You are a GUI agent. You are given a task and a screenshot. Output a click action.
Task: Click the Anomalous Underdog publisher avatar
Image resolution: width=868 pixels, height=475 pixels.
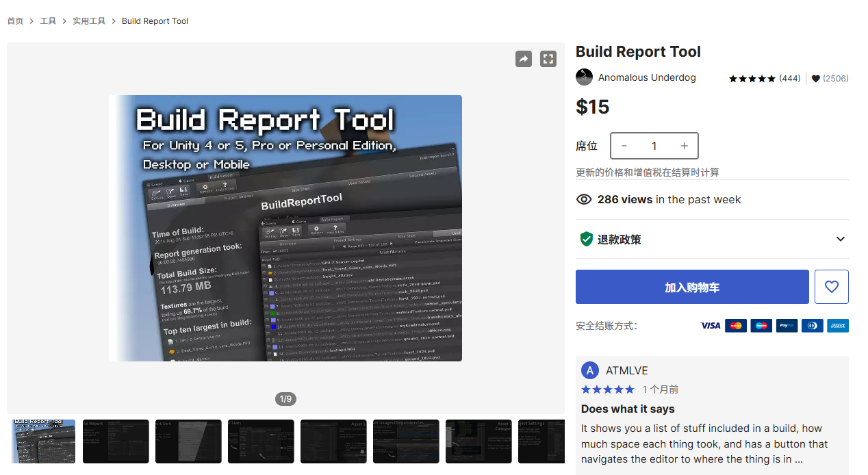[584, 77]
